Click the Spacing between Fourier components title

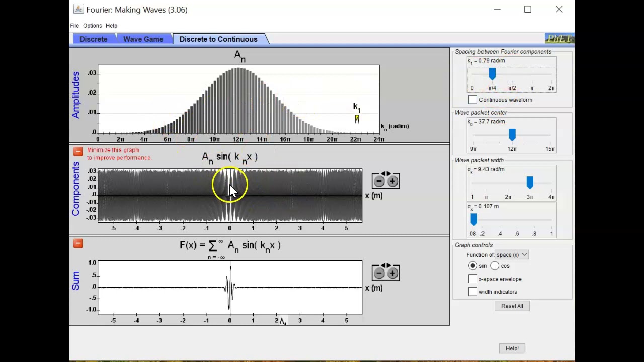503,52
